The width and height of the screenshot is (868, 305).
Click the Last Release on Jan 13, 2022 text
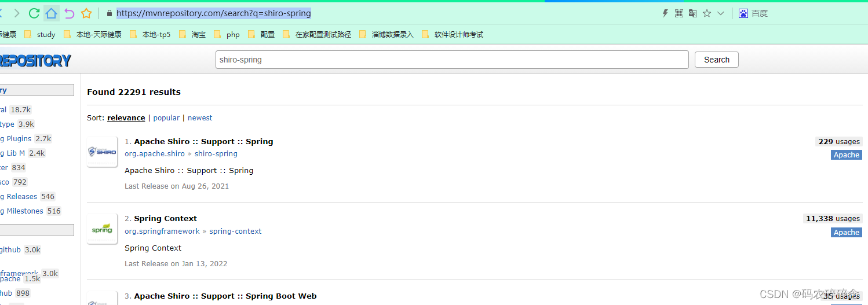tap(176, 263)
